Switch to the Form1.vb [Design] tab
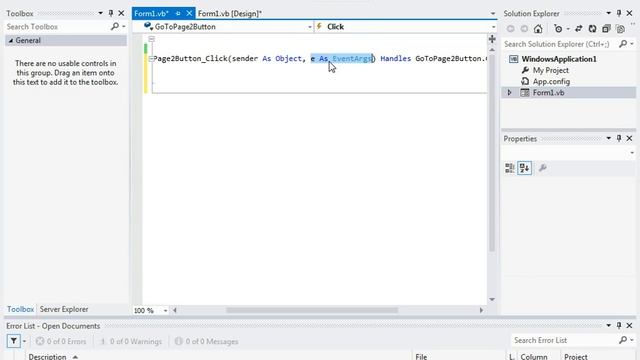Viewport: 640px width, 360px height. pyautogui.click(x=229, y=13)
